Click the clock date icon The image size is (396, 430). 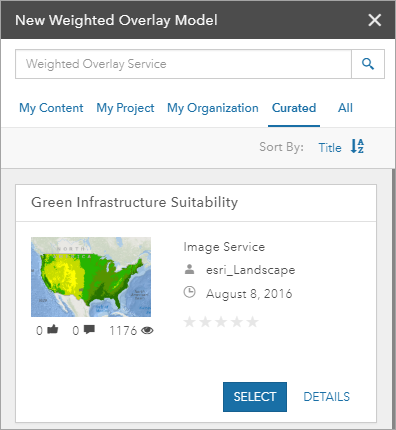pos(189,292)
